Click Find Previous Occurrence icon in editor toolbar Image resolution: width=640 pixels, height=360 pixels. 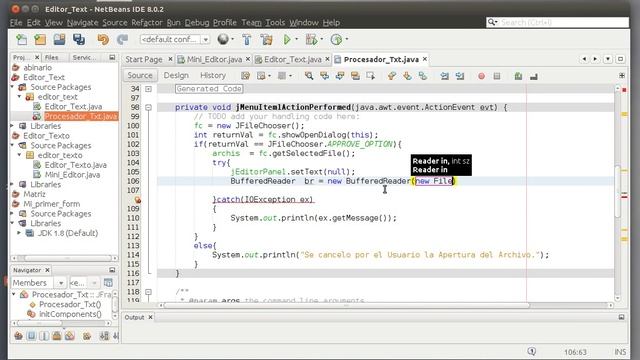(x=324, y=76)
